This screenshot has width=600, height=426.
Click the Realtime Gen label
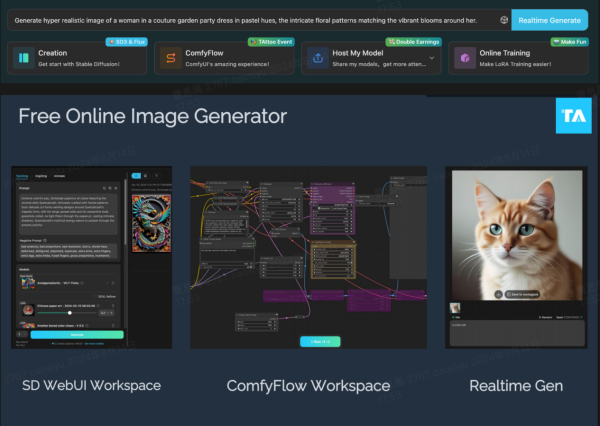click(x=514, y=385)
